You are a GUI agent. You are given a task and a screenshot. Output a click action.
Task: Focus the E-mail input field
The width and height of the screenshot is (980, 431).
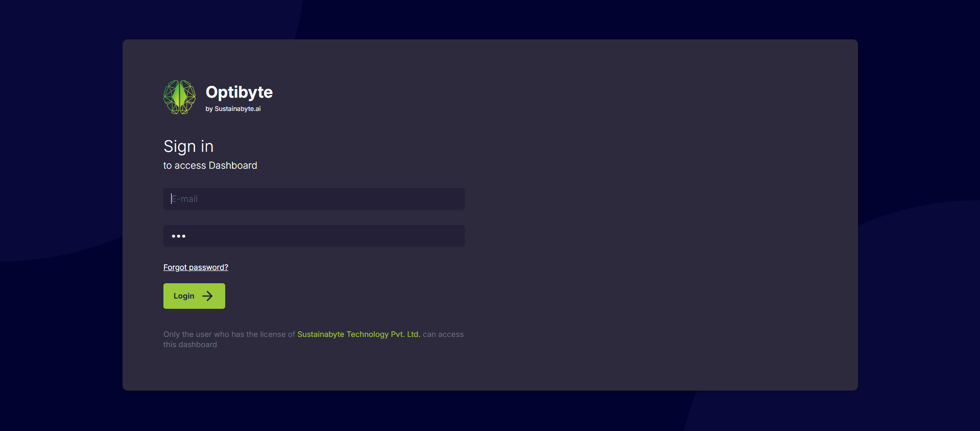(314, 199)
